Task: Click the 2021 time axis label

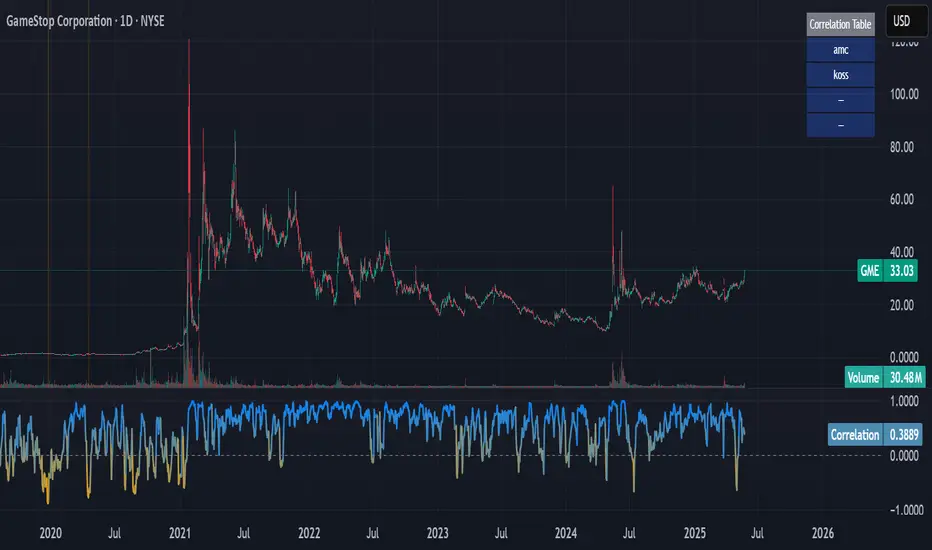Action: 180,533
